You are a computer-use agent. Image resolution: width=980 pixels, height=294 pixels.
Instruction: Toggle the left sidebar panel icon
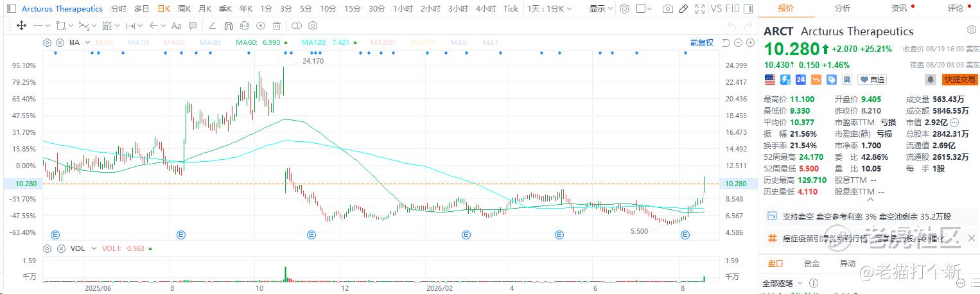(x=10, y=9)
